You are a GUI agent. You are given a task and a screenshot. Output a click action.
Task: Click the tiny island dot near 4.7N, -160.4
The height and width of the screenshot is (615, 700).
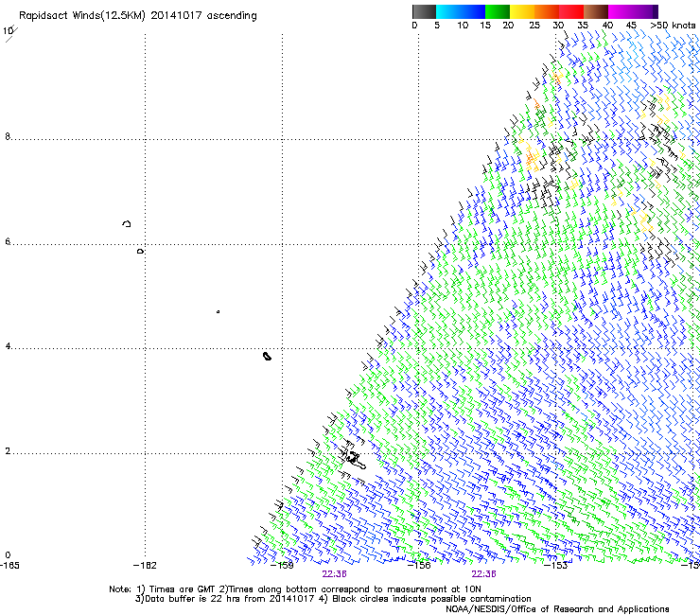point(218,311)
